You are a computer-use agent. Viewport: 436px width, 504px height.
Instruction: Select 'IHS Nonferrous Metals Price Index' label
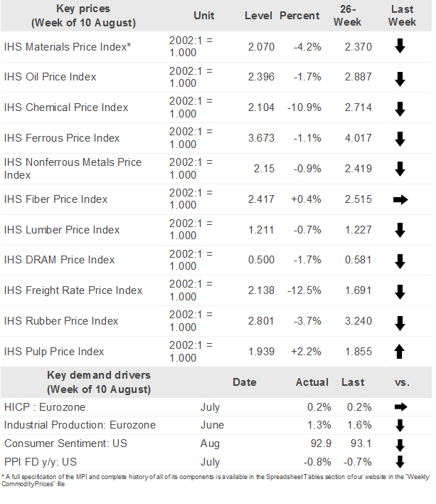73,168
